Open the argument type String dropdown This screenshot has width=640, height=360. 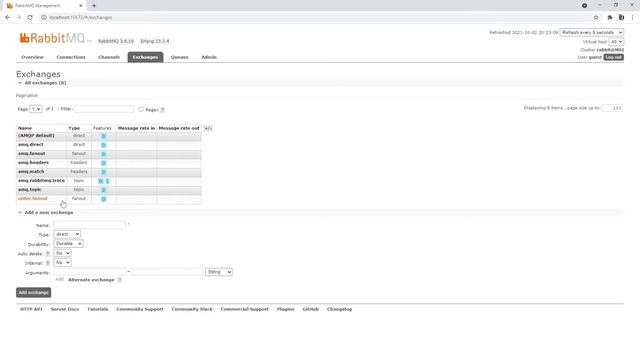[219, 272]
